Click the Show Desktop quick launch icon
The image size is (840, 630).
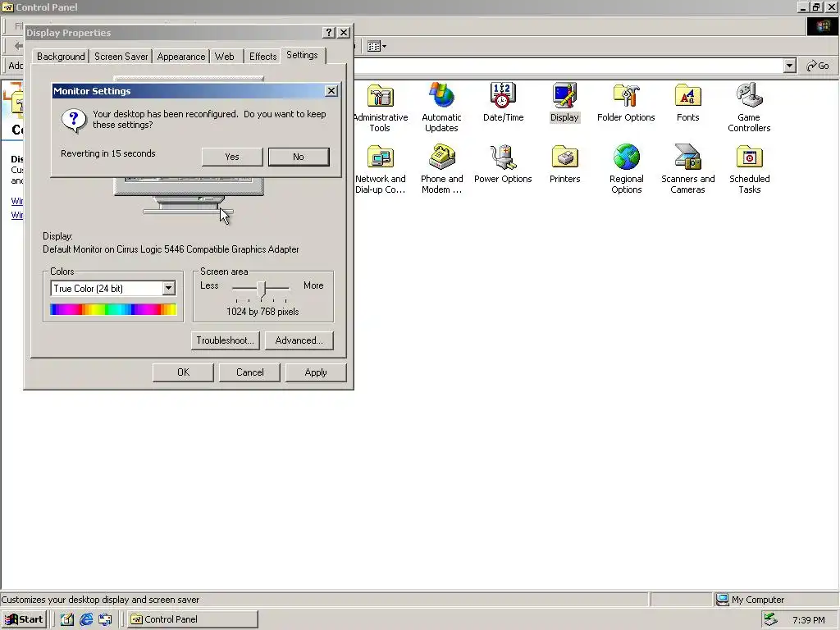[67, 619]
